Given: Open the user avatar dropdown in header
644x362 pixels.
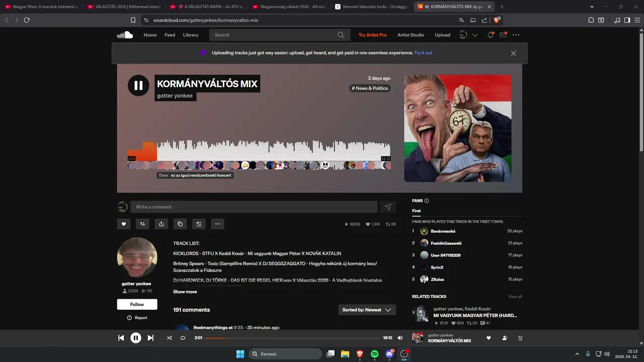Looking at the screenshot, I should click(468, 35).
